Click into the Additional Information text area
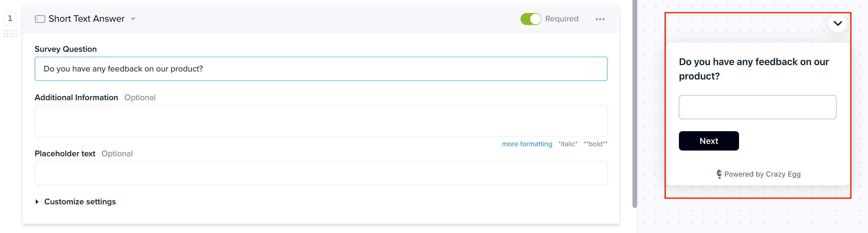Viewport: 868px width, 233px height. 321,121
